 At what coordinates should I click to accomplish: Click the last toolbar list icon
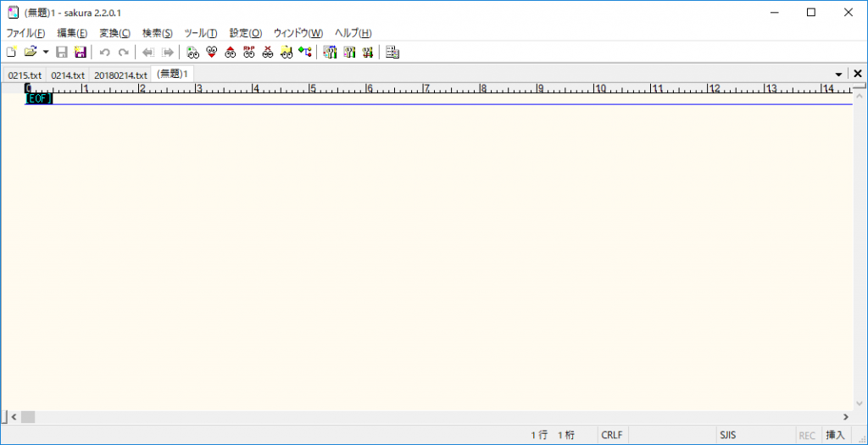tap(392, 53)
